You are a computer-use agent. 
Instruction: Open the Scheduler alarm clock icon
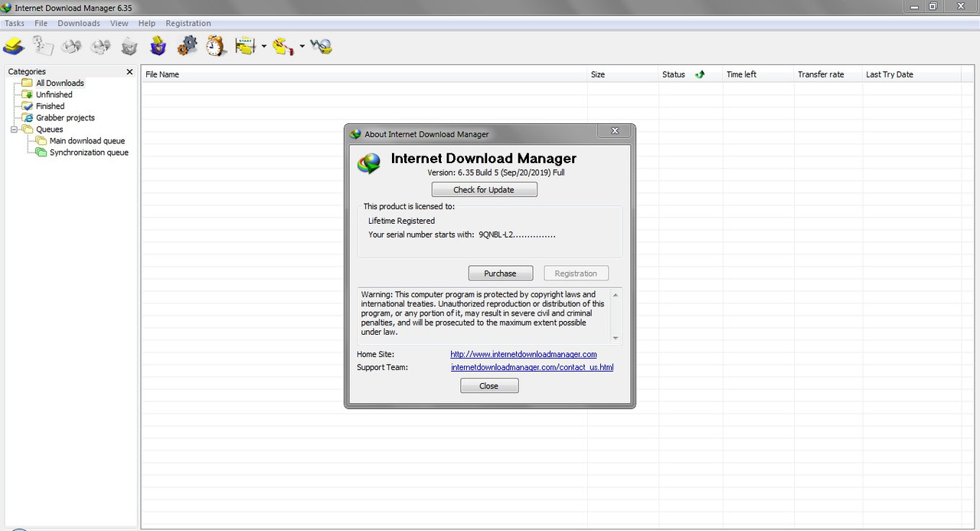tap(216, 47)
